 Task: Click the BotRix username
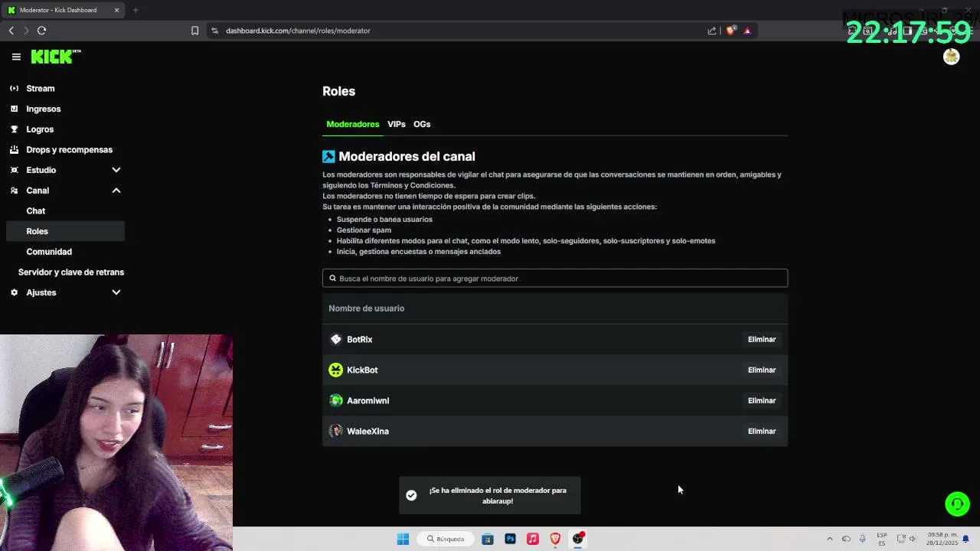click(360, 339)
